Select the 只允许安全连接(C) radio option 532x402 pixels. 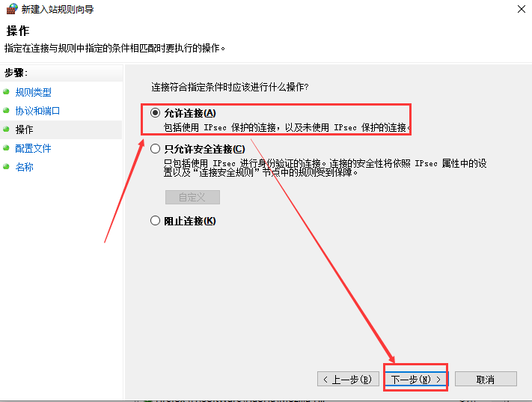click(155, 149)
